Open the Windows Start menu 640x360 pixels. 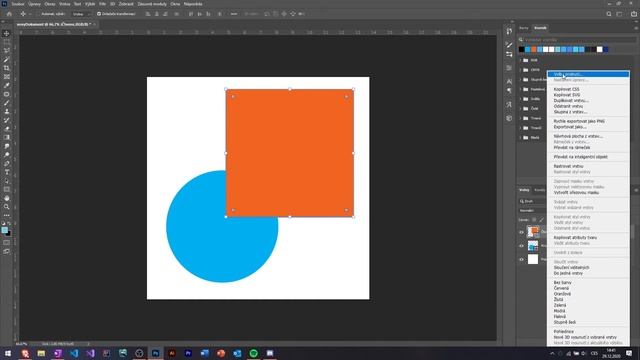pos(8,353)
